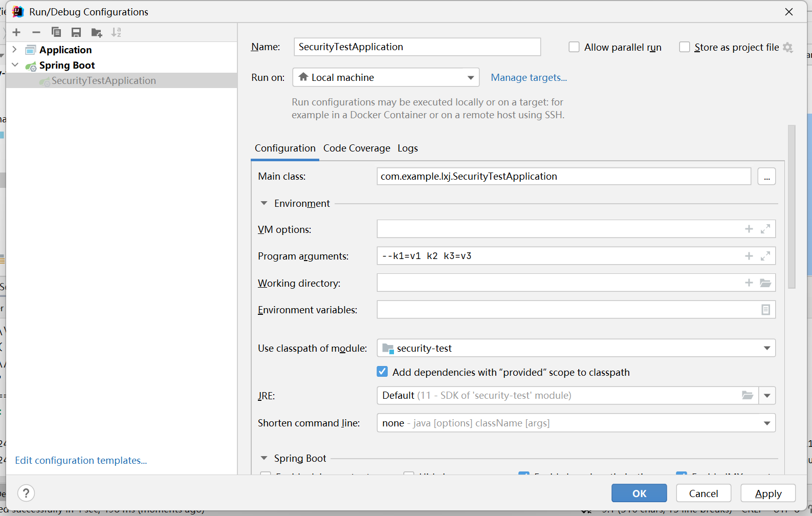
Task: Collapse the Environment section
Action: tap(264, 203)
